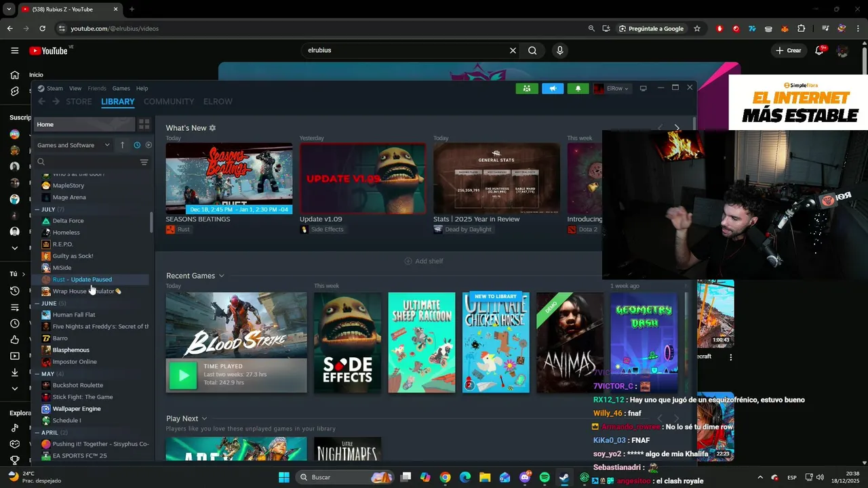Switch Steam to Big Picture mode icon
Image resolution: width=868 pixels, height=488 pixels.
point(644,88)
